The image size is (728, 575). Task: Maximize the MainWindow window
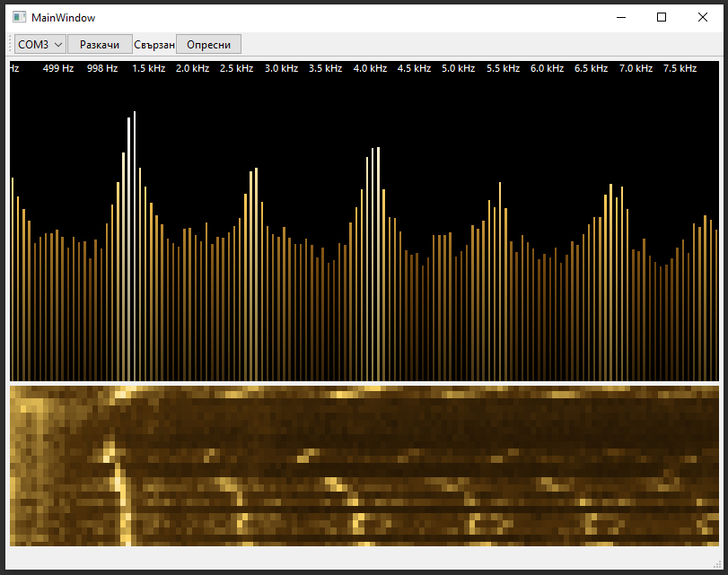662,18
